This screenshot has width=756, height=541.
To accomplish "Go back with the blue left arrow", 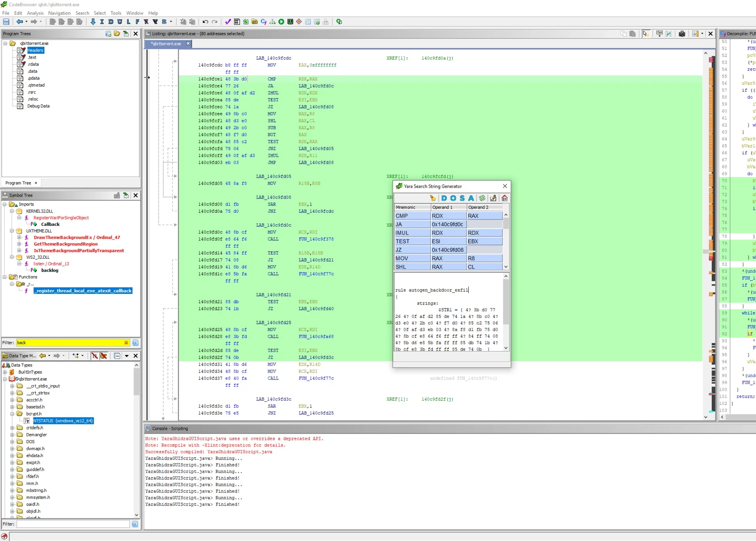I will click(x=19, y=22).
